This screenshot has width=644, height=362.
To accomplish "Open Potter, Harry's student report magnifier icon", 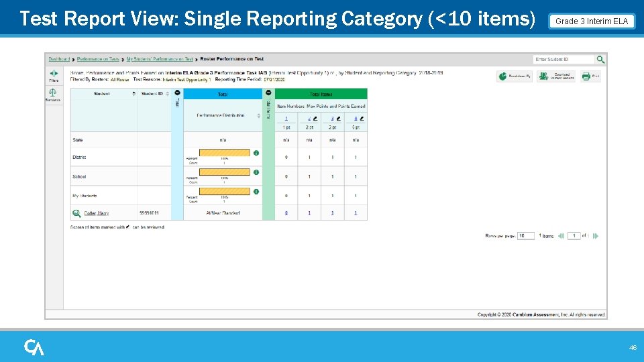I will [x=76, y=213].
